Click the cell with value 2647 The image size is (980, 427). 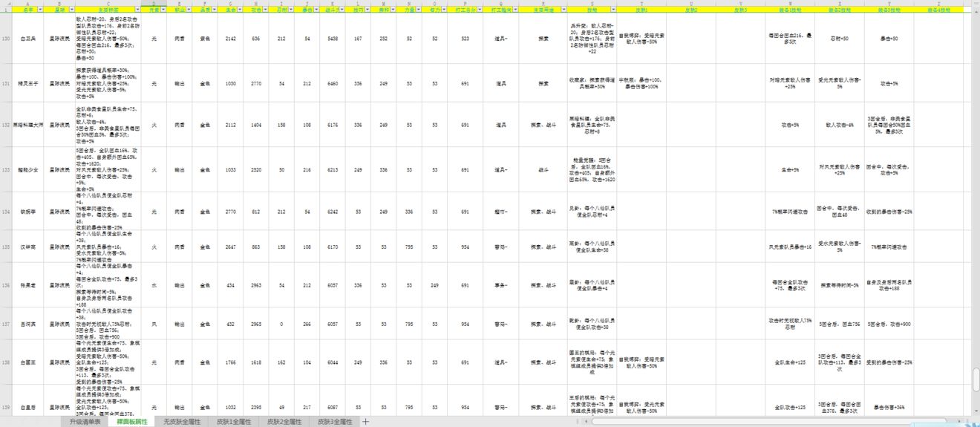point(231,247)
